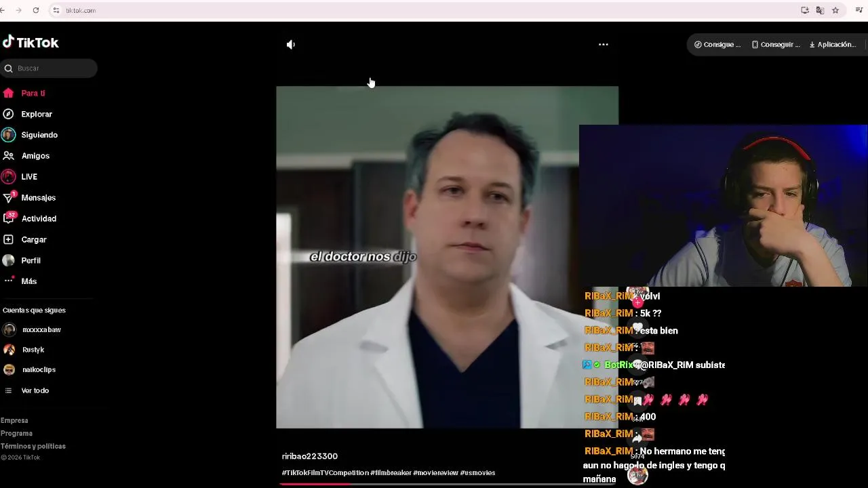Expand the Más menu
Screen dimensions: 868x488
tap(28, 281)
